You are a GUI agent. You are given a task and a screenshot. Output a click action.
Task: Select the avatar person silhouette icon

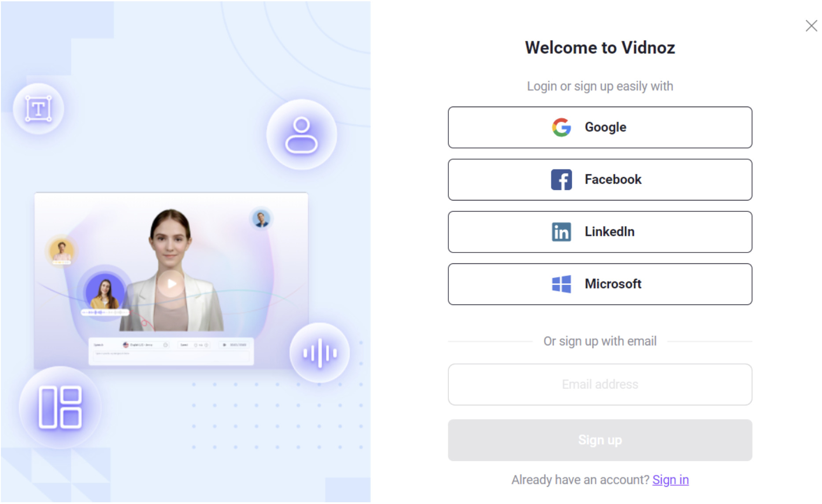[x=301, y=135]
